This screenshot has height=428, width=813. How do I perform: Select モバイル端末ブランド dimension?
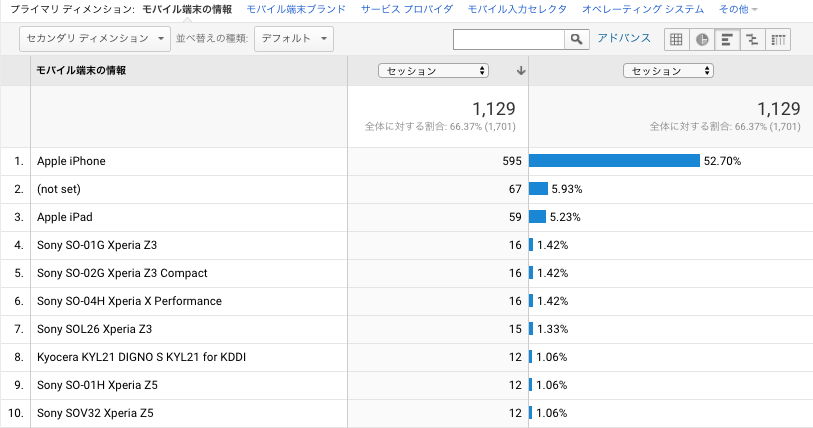[296, 9]
